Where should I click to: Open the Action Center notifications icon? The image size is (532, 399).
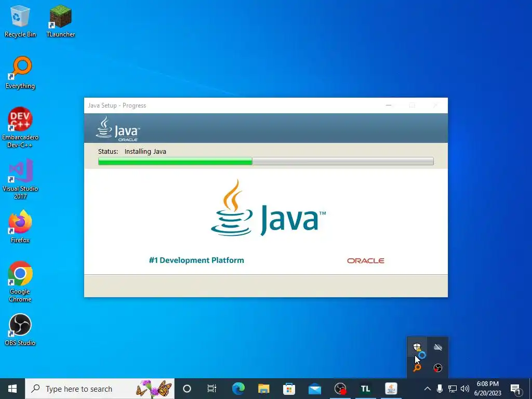click(515, 389)
